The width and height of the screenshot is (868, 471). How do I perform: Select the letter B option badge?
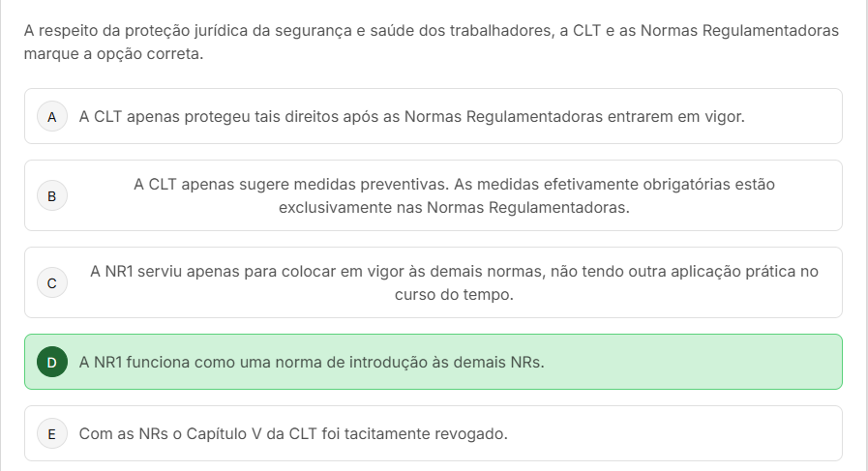(52, 195)
